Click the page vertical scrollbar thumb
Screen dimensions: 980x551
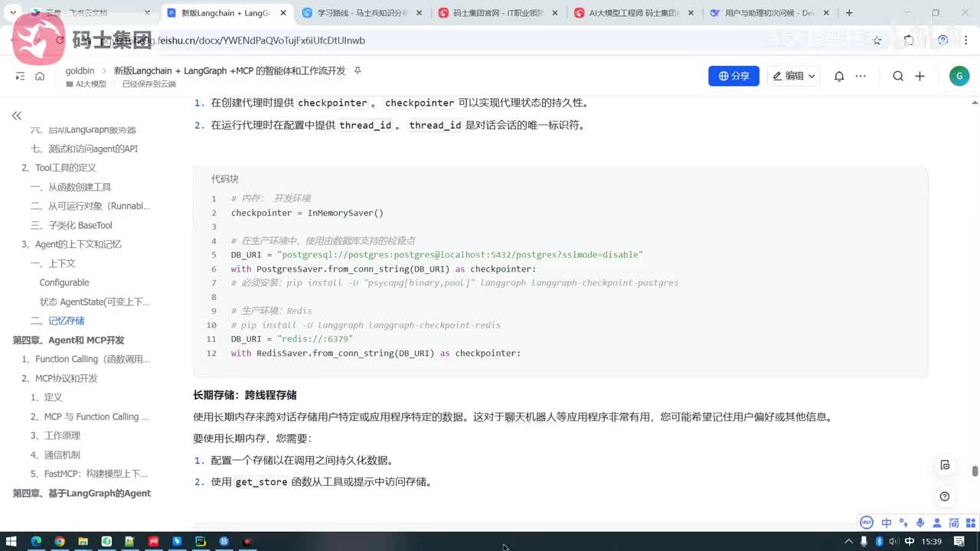(975, 471)
